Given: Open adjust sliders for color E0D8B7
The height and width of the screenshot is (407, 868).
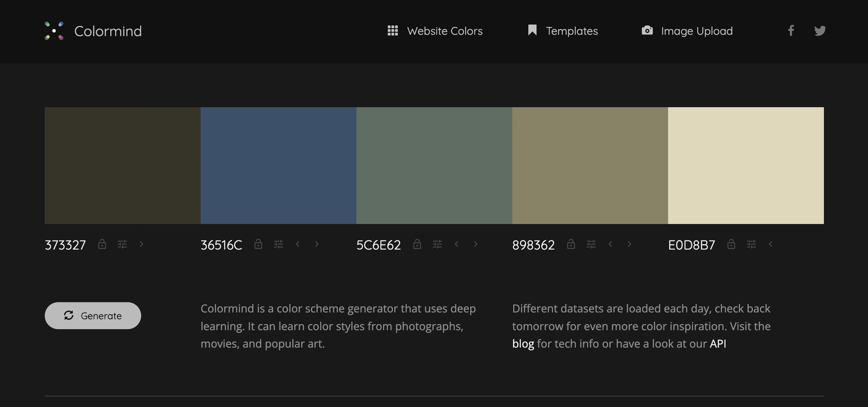Looking at the screenshot, I should pyautogui.click(x=751, y=244).
